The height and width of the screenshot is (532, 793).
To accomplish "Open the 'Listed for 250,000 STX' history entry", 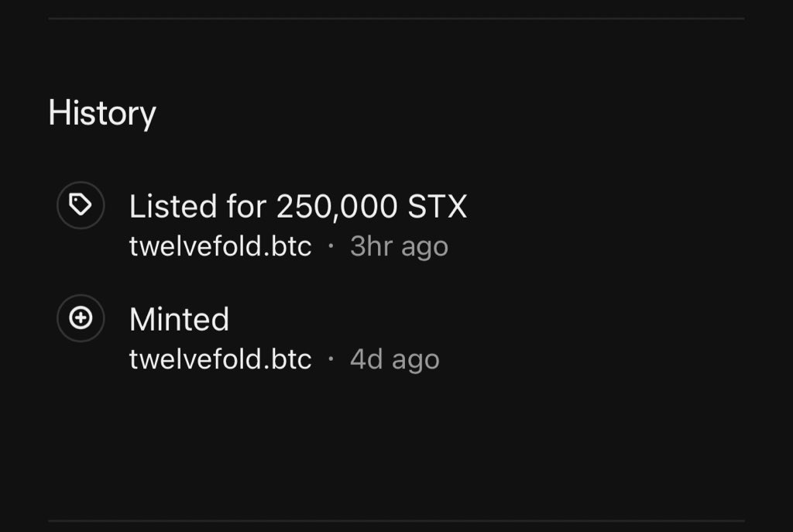I will pos(297,207).
